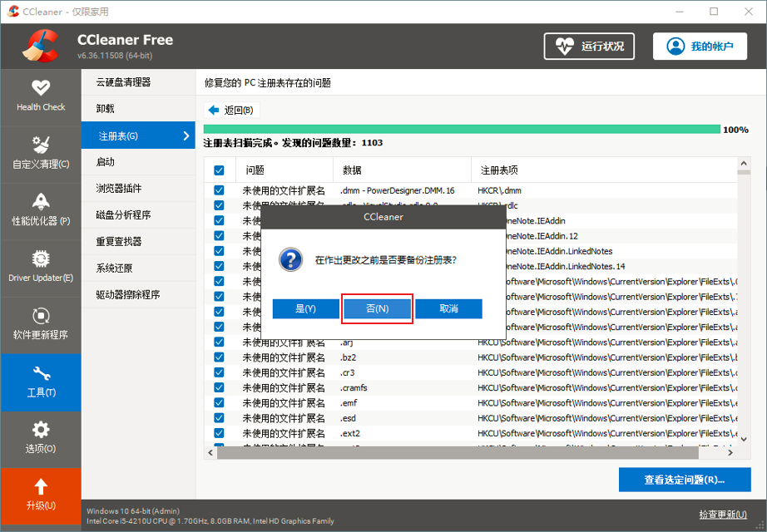767x532 pixels.
Task: Open Driver Updater gear icon
Action: (x=41, y=259)
